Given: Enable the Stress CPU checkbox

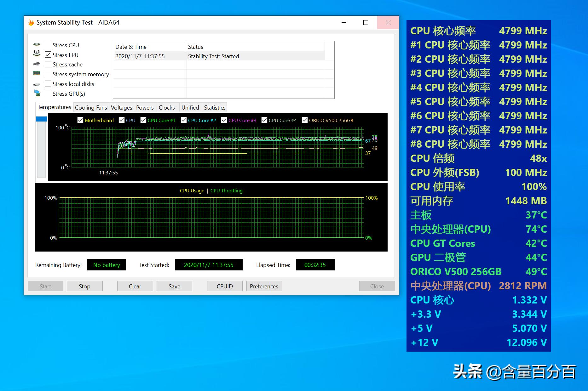Looking at the screenshot, I should pyautogui.click(x=48, y=45).
